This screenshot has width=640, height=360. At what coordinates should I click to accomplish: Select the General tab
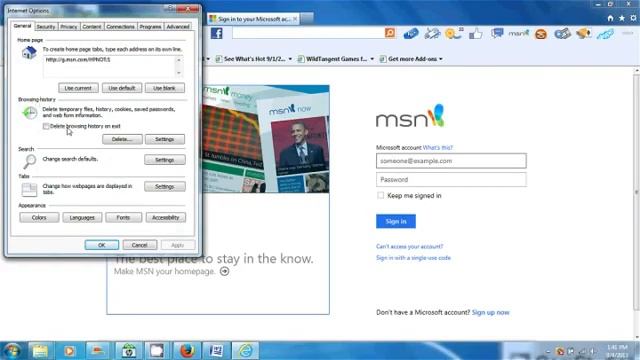pyautogui.click(x=22, y=26)
